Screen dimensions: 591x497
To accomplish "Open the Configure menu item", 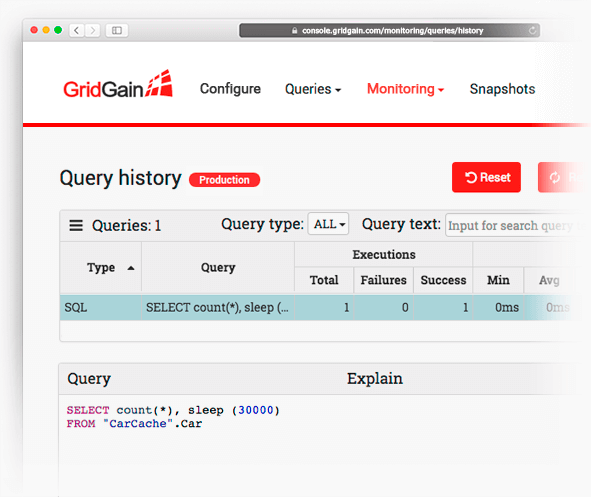I will [x=230, y=89].
